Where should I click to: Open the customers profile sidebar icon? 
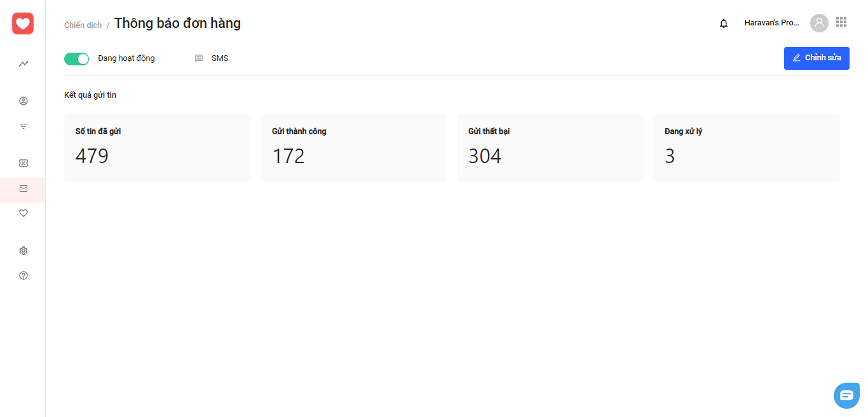click(x=24, y=101)
